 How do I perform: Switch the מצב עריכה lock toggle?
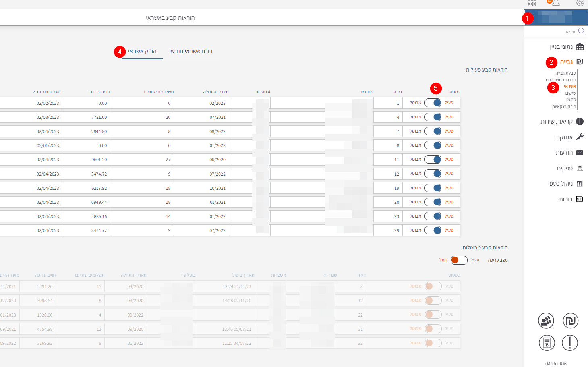coord(459,260)
